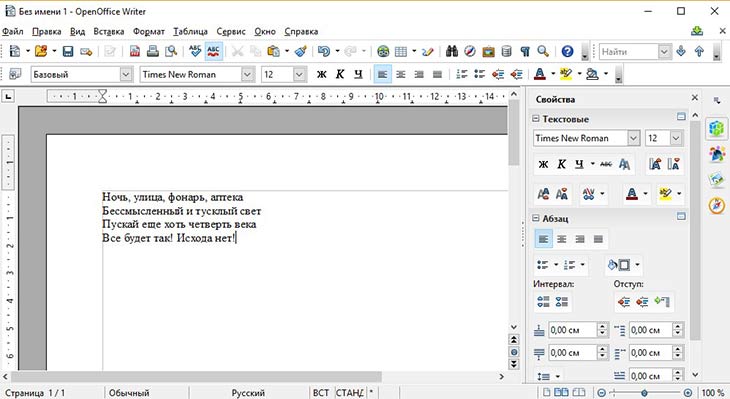The height and width of the screenshot is (399, 730).
Task: Toggle Align Right in sidebar Абзац section
Action: click(580, 239)
